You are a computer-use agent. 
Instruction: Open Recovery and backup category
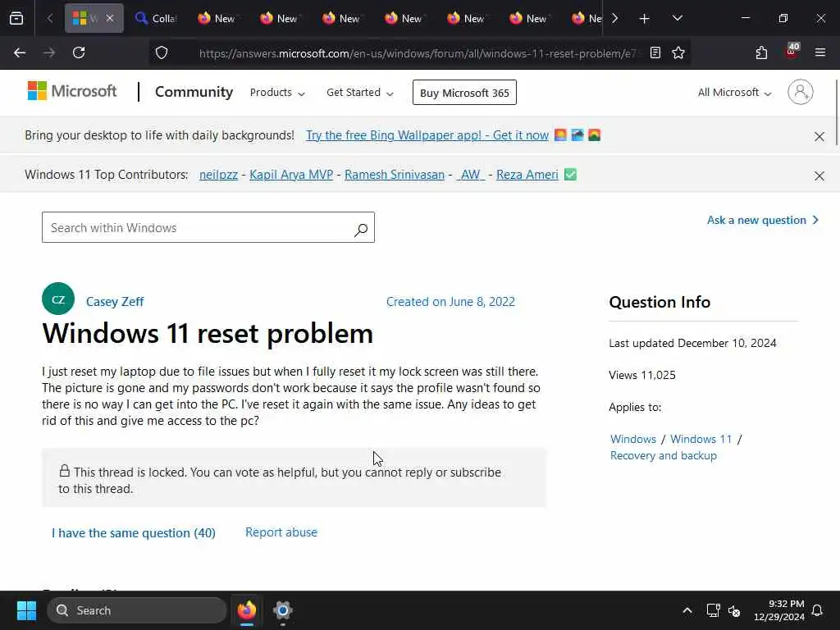click(663, 455)
